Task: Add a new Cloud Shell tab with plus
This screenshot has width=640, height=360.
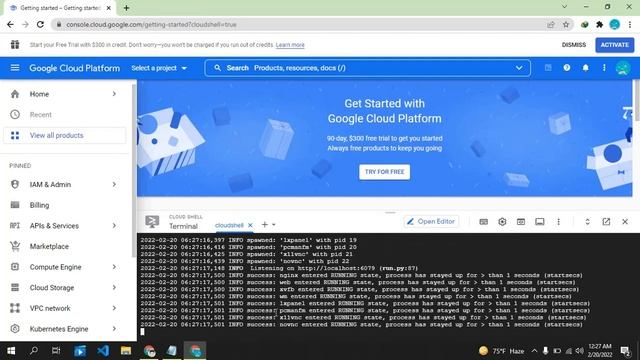Action: point(264,224)
